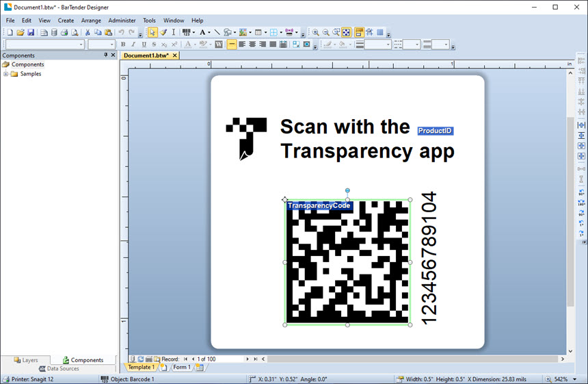Select the picture creation tool
This screenshot has width=588, height=384.
click(x=243, y=33)
